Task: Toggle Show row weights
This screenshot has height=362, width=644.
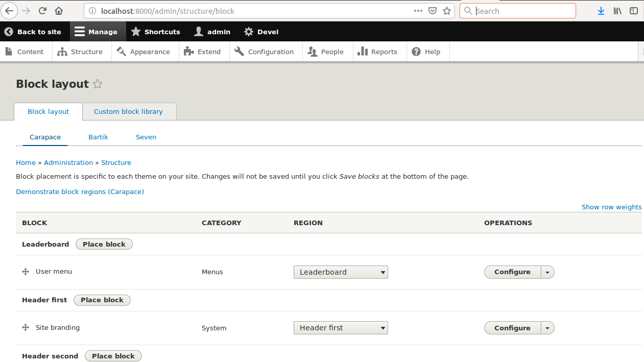Action: click(611, 207)
